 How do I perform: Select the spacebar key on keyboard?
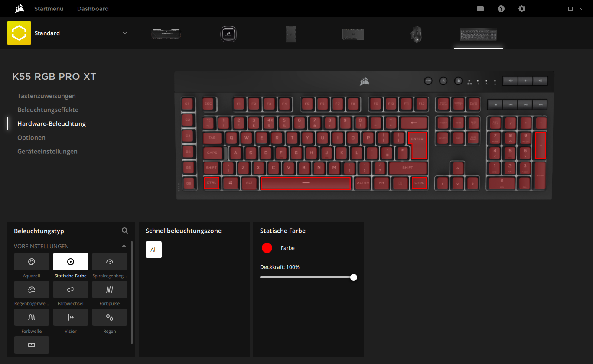click(306, 183)
